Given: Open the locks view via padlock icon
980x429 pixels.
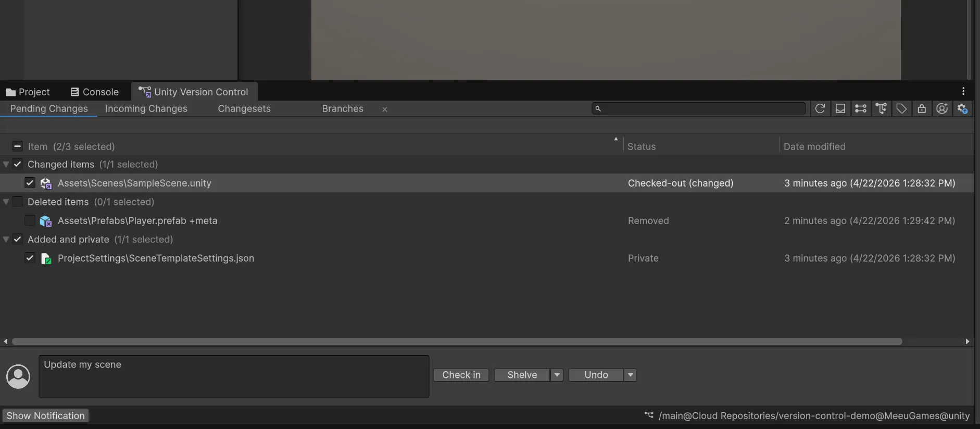Looking at the screenshot, I should pyautogui.click(x=922, y=108).
